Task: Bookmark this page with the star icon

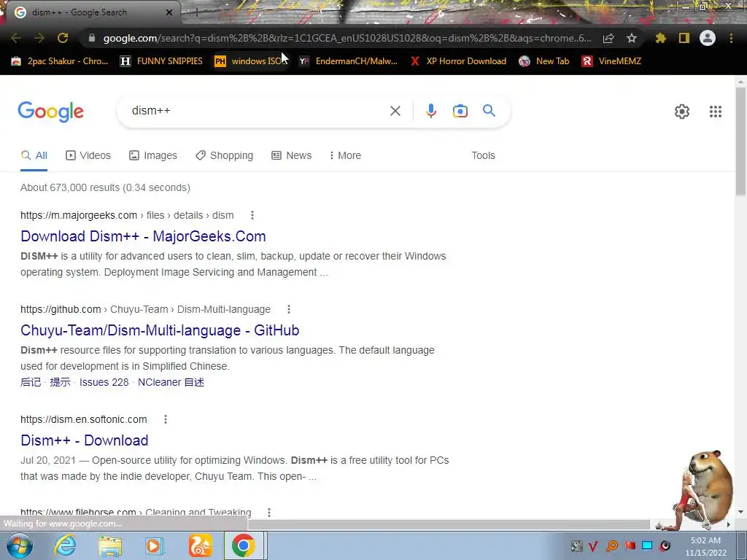Action: point(632,38)
